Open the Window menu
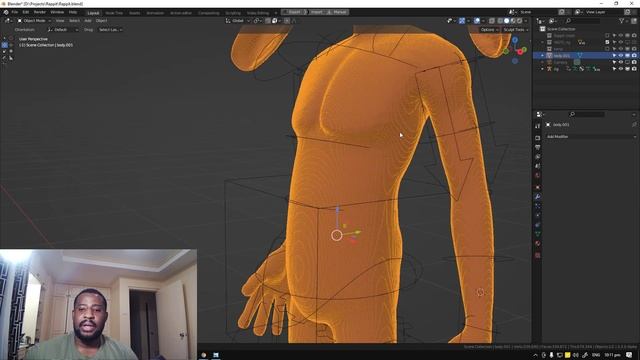This screenshot has height=360, width=640. [57, 12]
